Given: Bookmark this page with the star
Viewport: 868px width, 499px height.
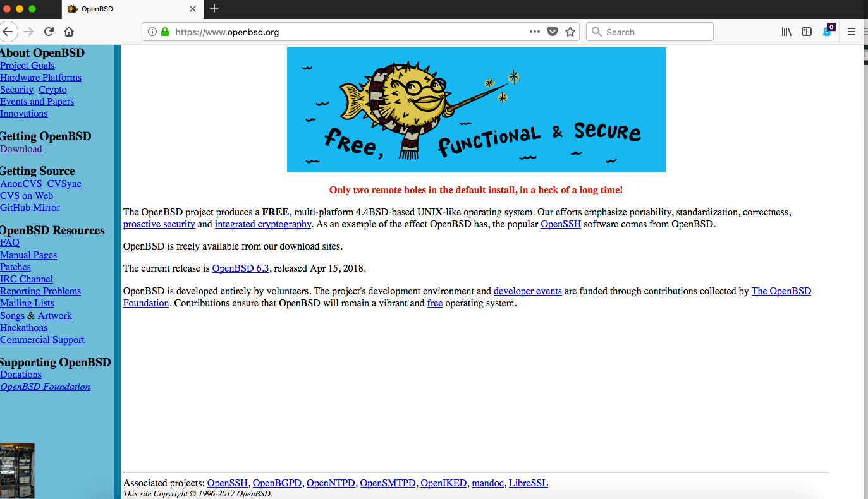Looking at the screenshot, I should click(x=570, y=32).
